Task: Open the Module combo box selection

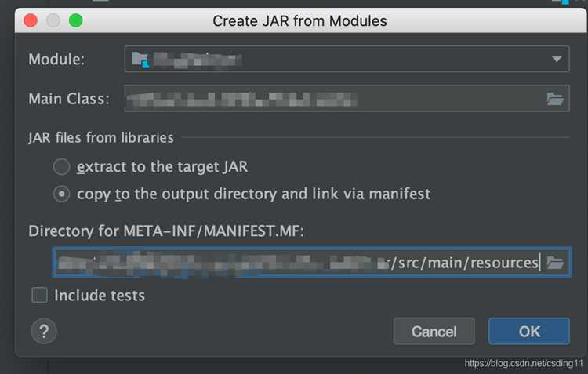Action: (x=347, y=59)
